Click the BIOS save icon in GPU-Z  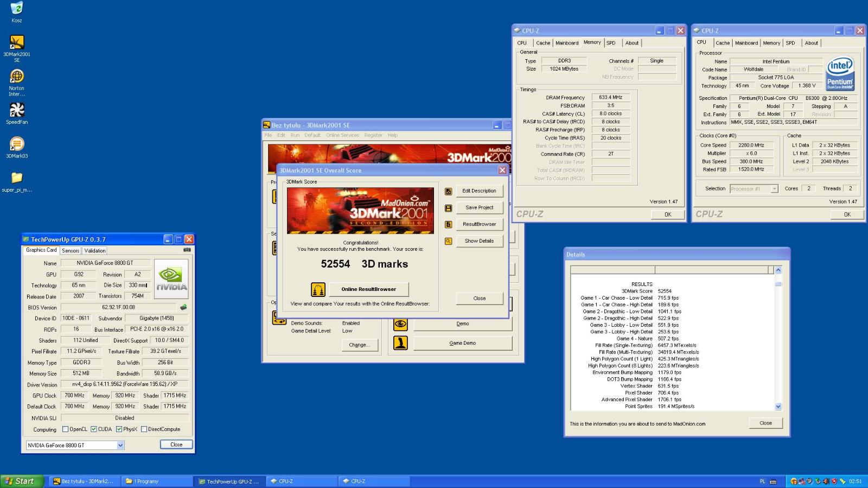[183, 307]
